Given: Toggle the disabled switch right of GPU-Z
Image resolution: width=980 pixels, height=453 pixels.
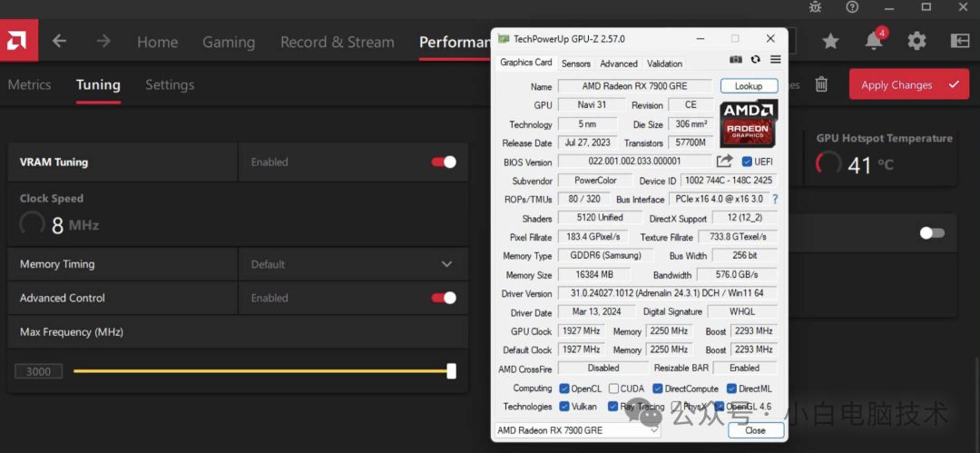Looking at the screenshot, I should click(x=932, y=232).
